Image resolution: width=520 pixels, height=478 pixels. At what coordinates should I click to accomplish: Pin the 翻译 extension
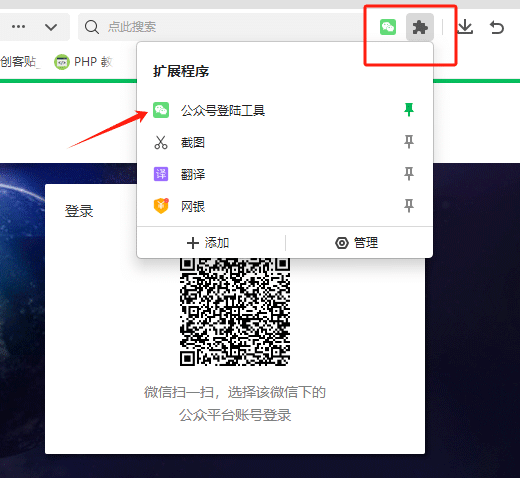409,174
